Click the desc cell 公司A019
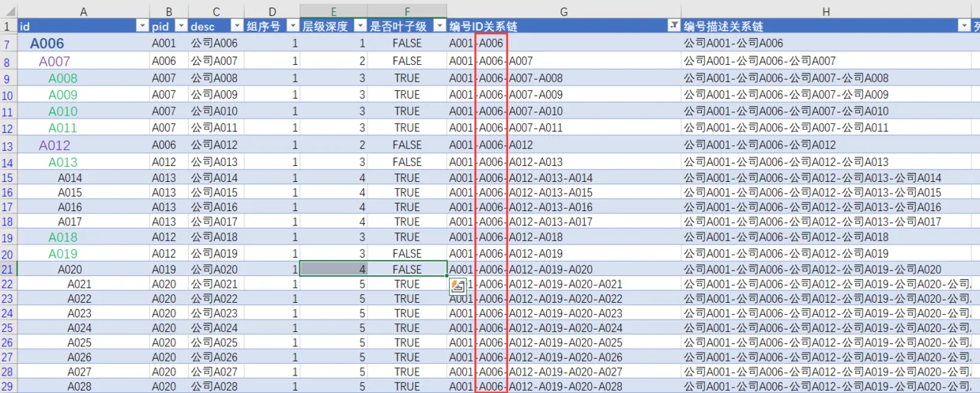 point(214,254)
